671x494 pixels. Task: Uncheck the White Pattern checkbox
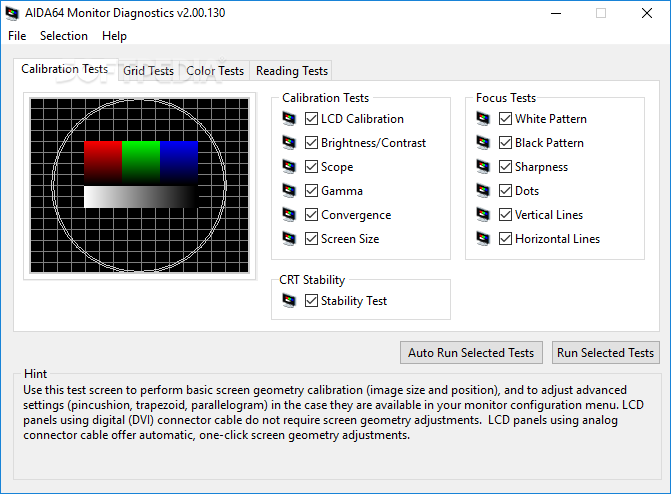505,119
